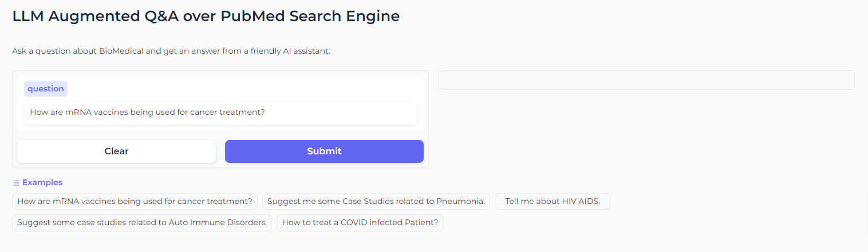This screenshot has height=252, width=868.
Task: Click the word 'PubMed' in the title
Action: tap(250, 17)
